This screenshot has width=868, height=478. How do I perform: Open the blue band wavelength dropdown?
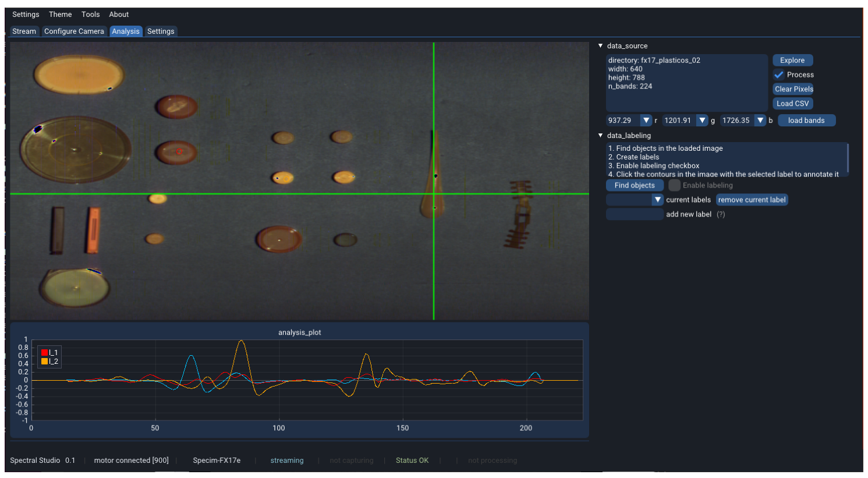[760, 121]
